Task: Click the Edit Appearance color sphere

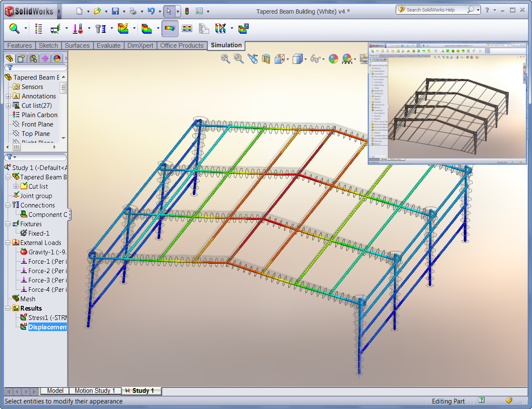Action: pyautogui.click(x=334, y=59)
